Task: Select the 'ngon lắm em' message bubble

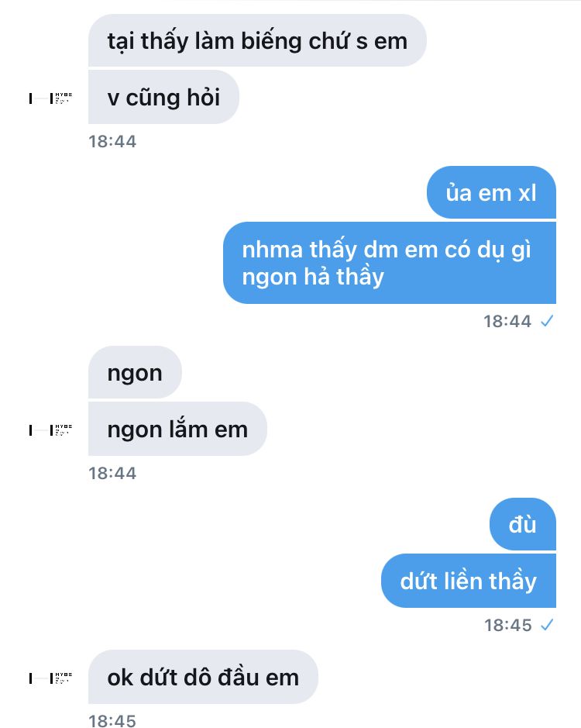Action: [177, 429]
